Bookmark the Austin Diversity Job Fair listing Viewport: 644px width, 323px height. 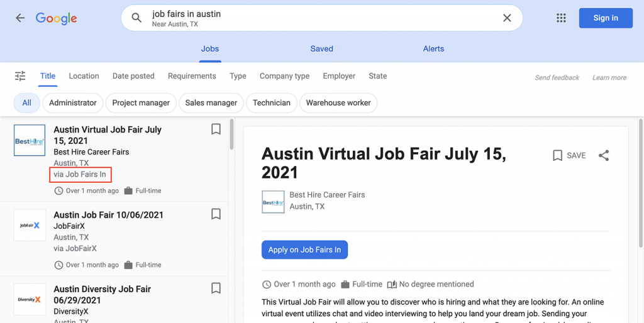(x=216, y=288)
